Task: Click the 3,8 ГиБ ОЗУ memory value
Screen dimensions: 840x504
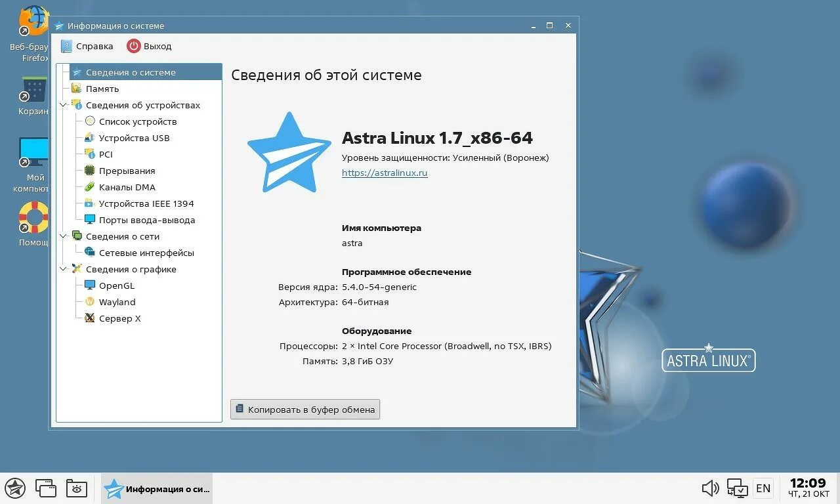Action: (367, 361)
